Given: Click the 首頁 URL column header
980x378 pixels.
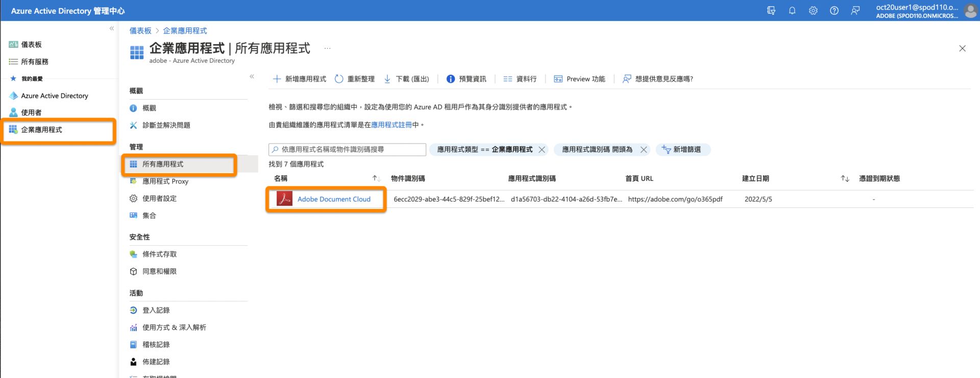Looking at the screenshot, I should pos(639,178).
